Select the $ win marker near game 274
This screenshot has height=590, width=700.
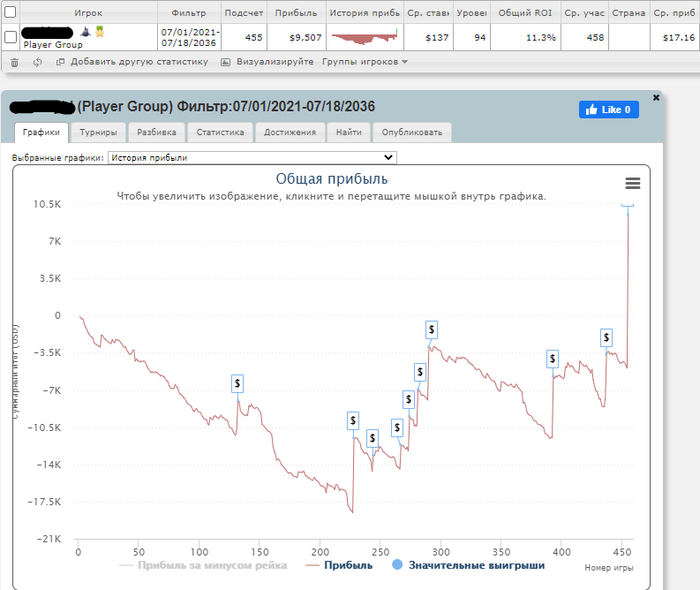click(x=408, y=399)
